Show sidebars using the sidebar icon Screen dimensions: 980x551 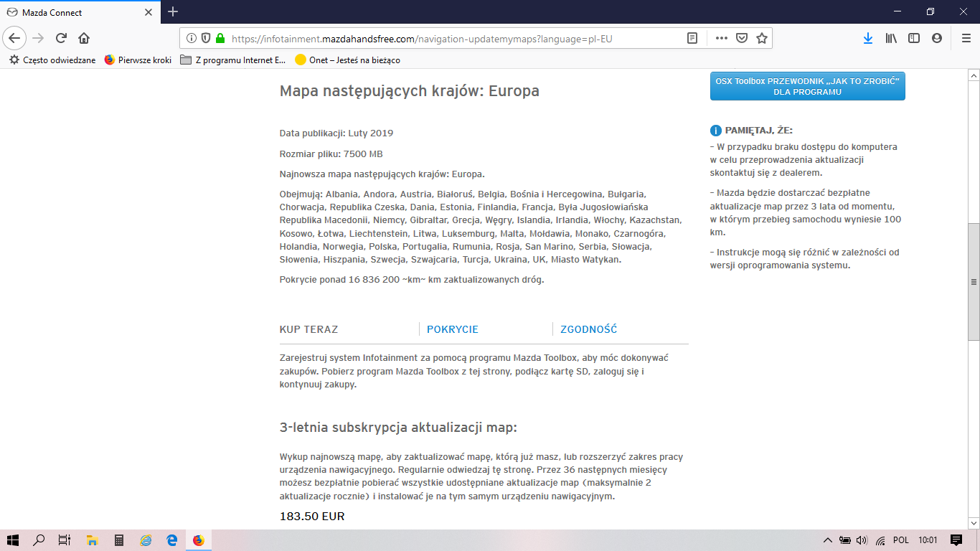[914, 38]
